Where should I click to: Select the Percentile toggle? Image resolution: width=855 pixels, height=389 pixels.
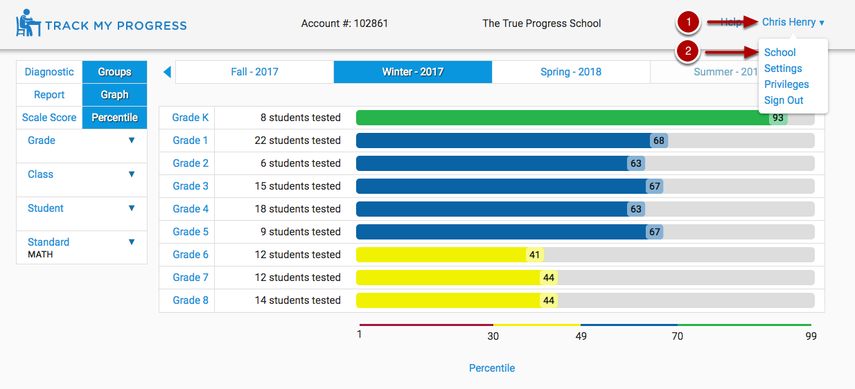tap(115, 117)
